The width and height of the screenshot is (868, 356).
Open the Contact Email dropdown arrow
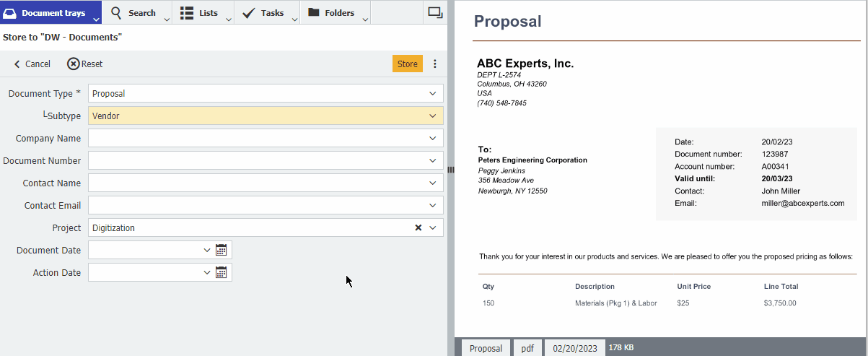click(432, 205)
